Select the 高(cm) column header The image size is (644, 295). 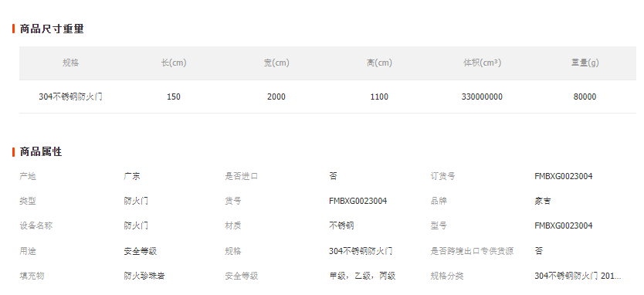point(379,63)
